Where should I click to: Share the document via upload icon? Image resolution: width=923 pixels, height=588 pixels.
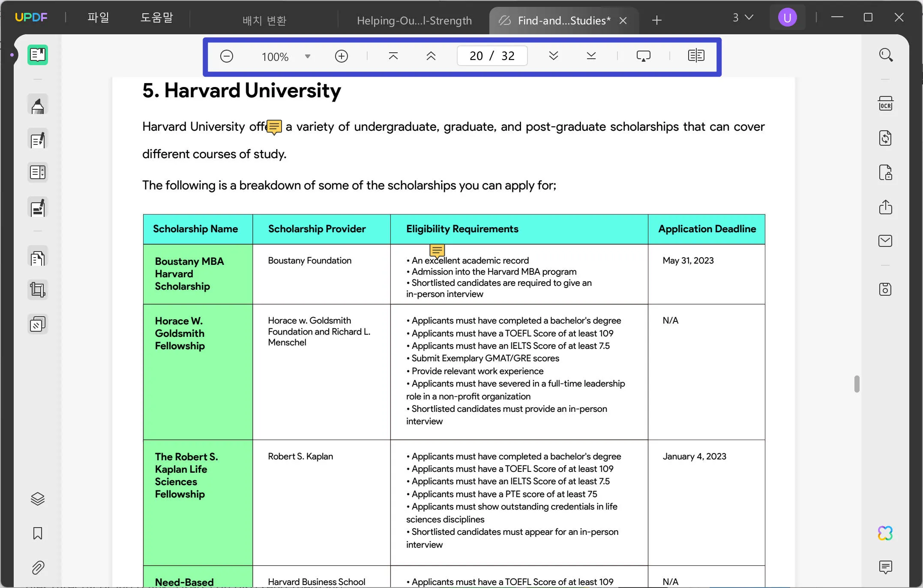pos(886,207)
